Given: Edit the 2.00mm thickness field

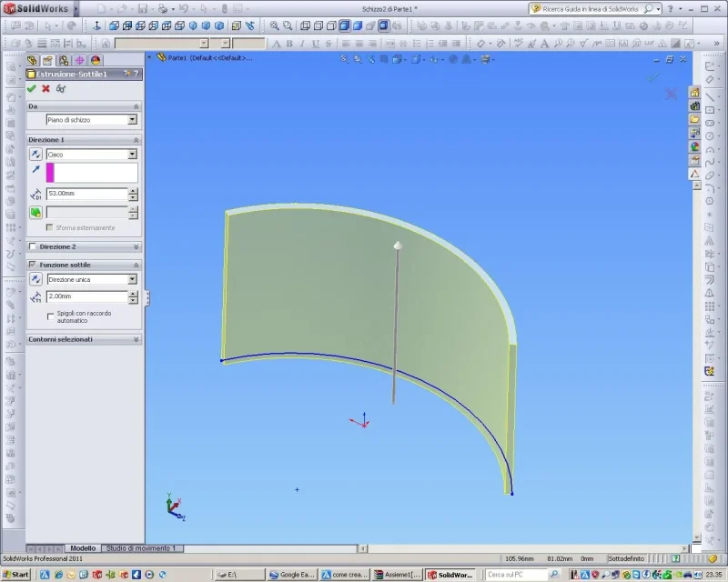Looking at the screenshot, I should [x=86, y=296].
